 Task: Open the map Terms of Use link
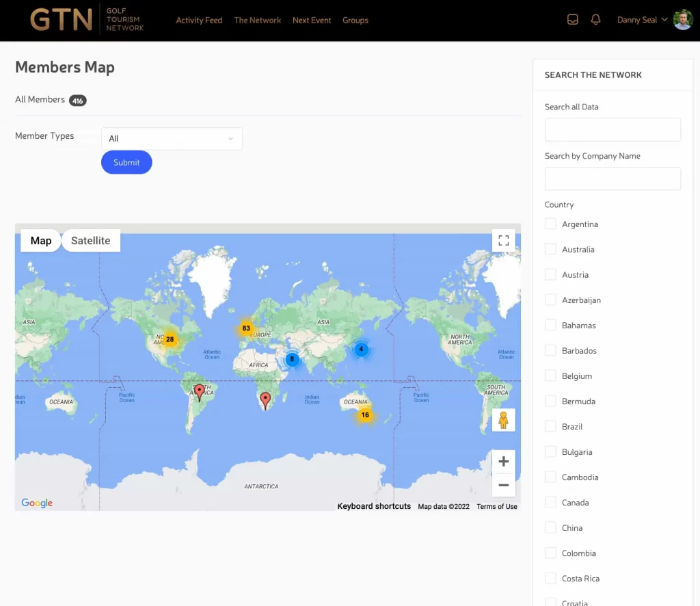coord(496,507)
